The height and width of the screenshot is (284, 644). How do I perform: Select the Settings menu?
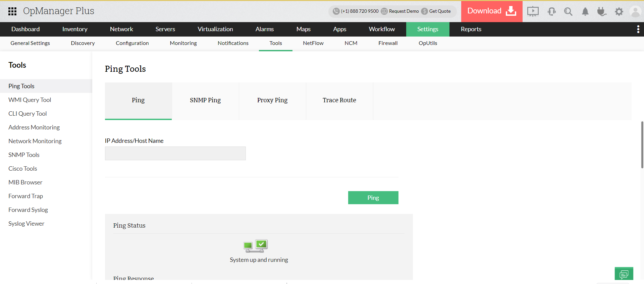(428, 30)
